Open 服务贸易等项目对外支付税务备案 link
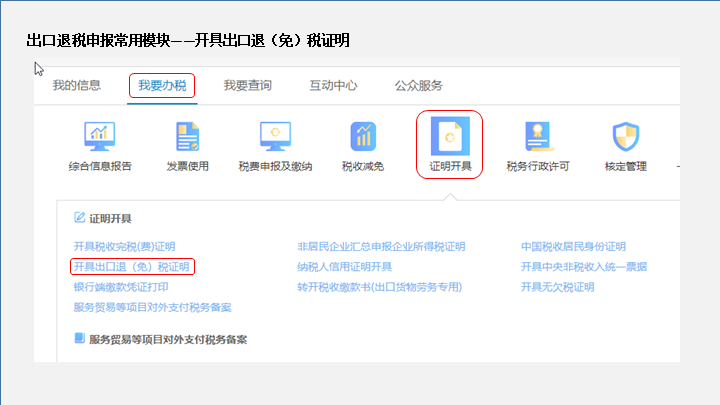 coord(152,307)
